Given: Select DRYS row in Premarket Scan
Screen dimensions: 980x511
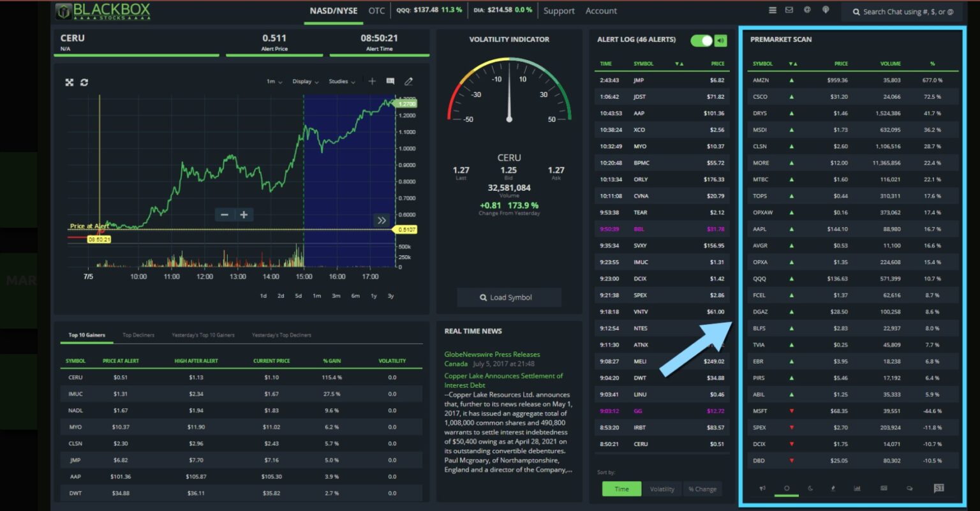Looking at the screenshot, I should pyautogui.click(x=853, y=113).
